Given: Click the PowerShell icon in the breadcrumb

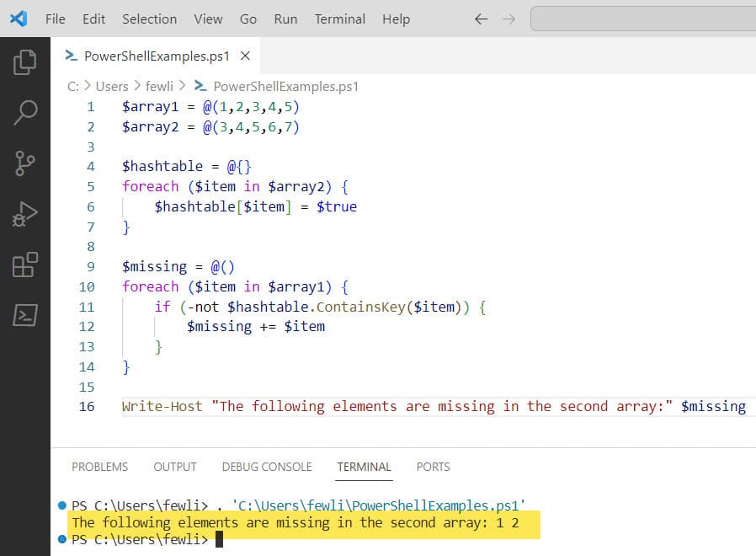Looking at the screenshot, I should coord(199,86).
